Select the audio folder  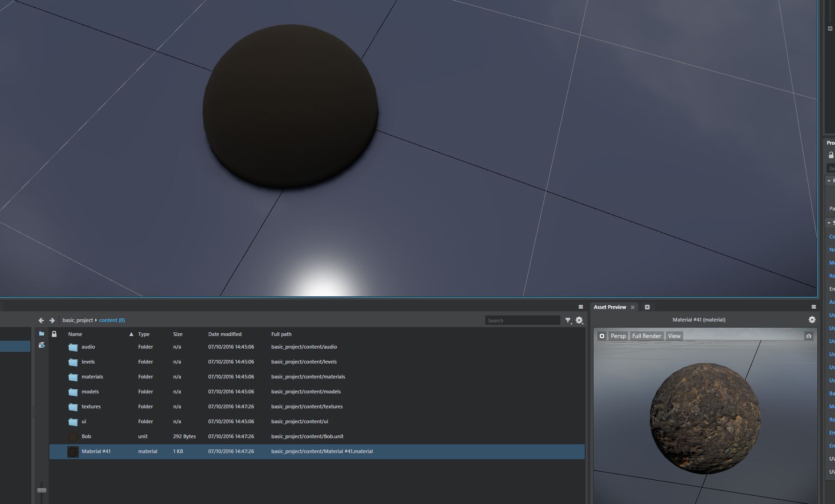tap(317, 347)
